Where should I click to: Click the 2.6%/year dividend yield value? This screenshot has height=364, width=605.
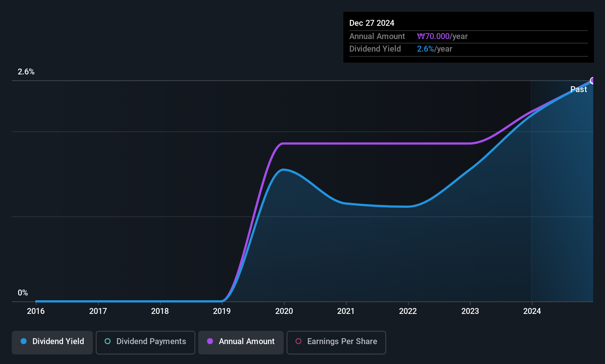(434, 49)
